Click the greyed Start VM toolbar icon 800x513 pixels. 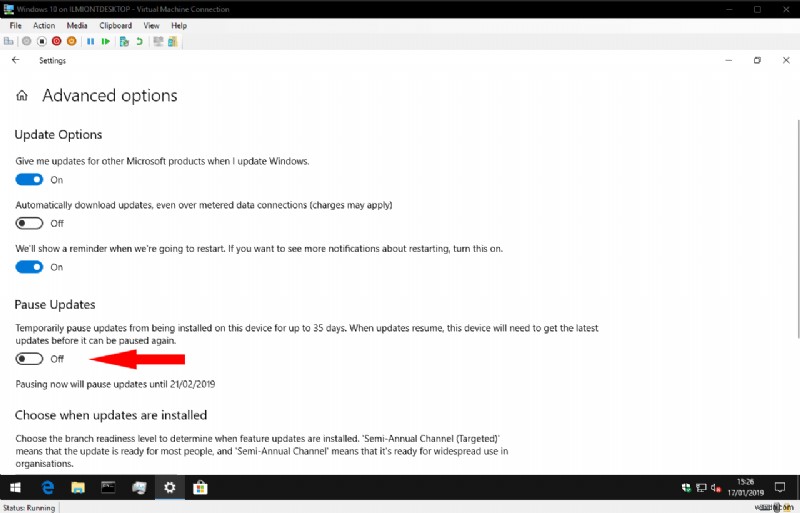coord(27,41)
